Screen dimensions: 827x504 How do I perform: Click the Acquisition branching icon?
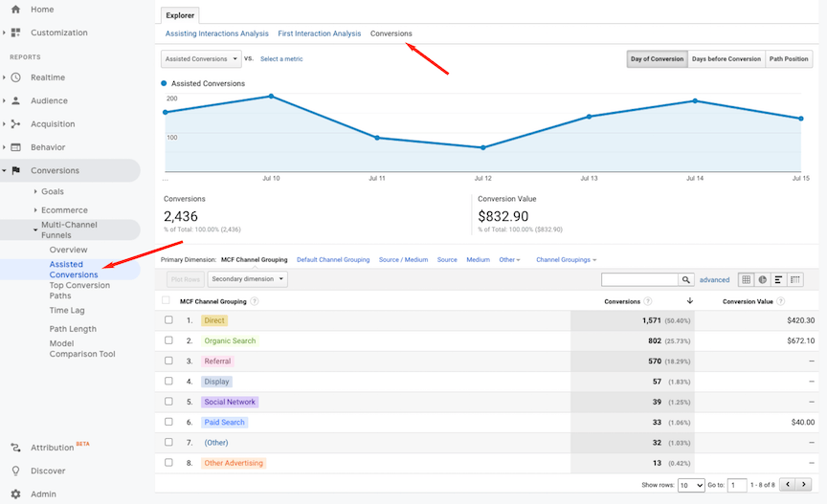click(x=16, y=124)
